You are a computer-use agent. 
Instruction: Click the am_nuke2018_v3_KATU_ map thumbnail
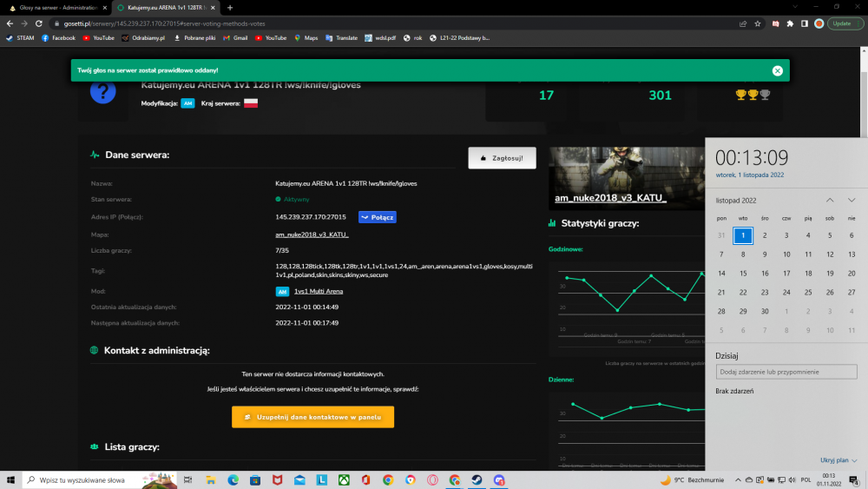(x=627, y=178)
